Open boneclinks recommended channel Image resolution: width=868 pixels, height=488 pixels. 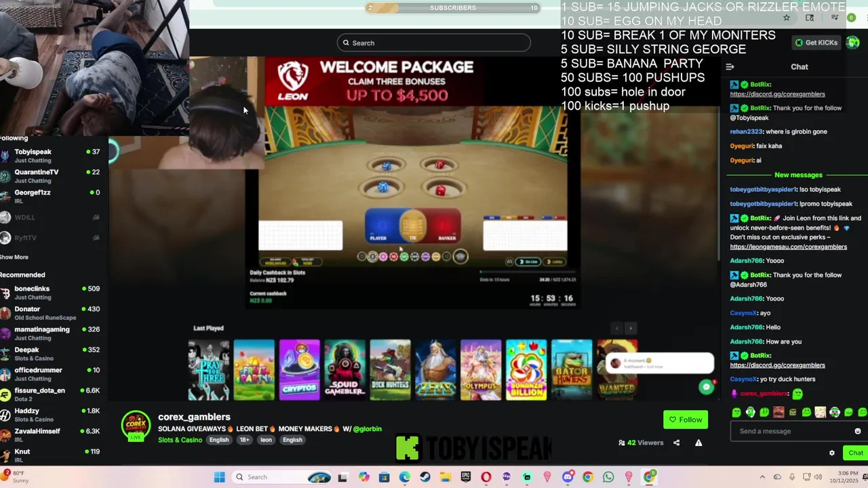coord(50,292)
